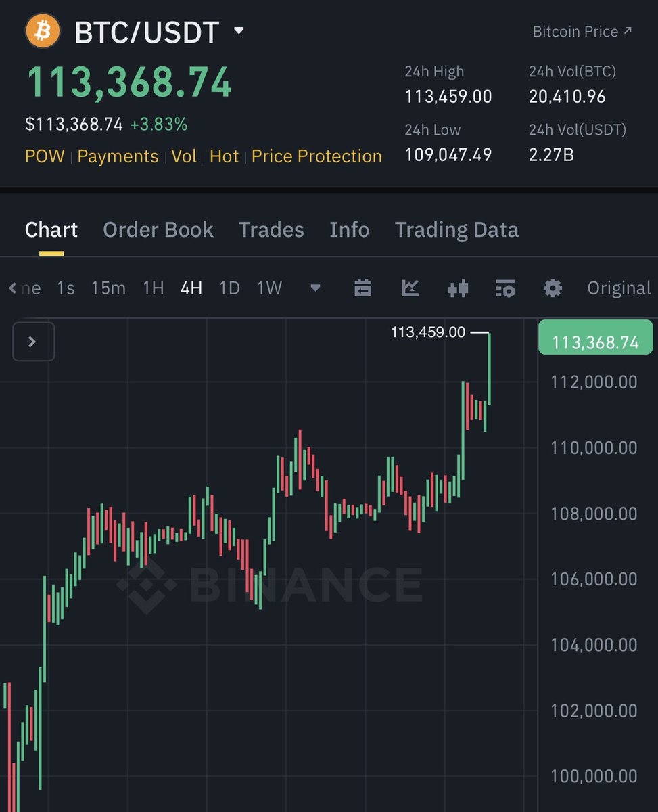Select the 1W interval

pos(269,288)
